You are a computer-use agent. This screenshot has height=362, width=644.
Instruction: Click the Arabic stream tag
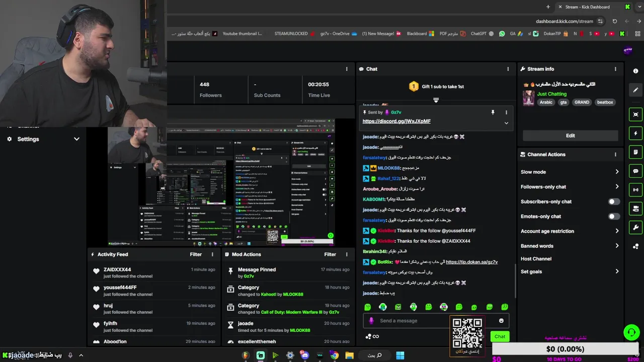546,102
